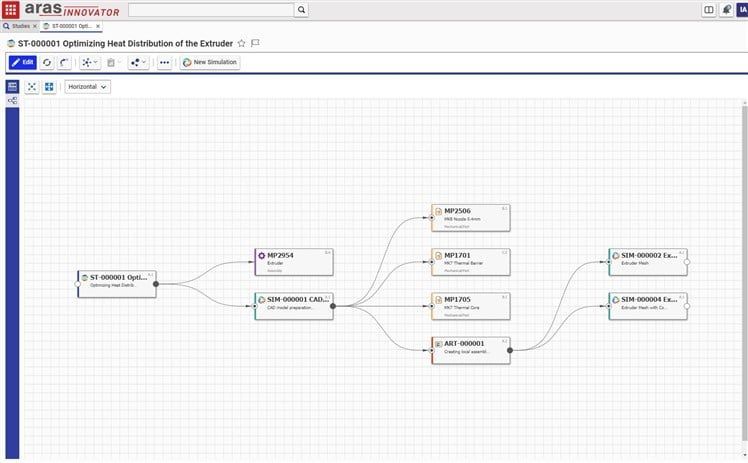The height and width of the screenshot is (463, 748).
Task: Click the undo arrow toolbar icon
Action: pos(64,62)
